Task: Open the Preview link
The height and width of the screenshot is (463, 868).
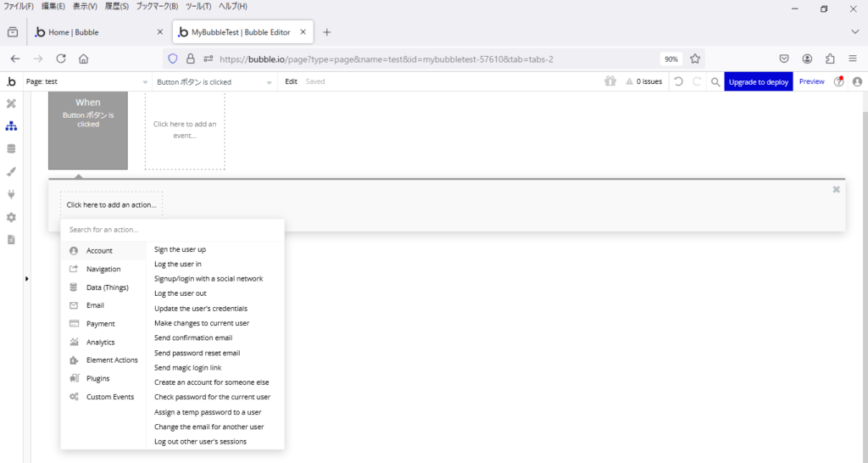Action: tap(811, 81)
